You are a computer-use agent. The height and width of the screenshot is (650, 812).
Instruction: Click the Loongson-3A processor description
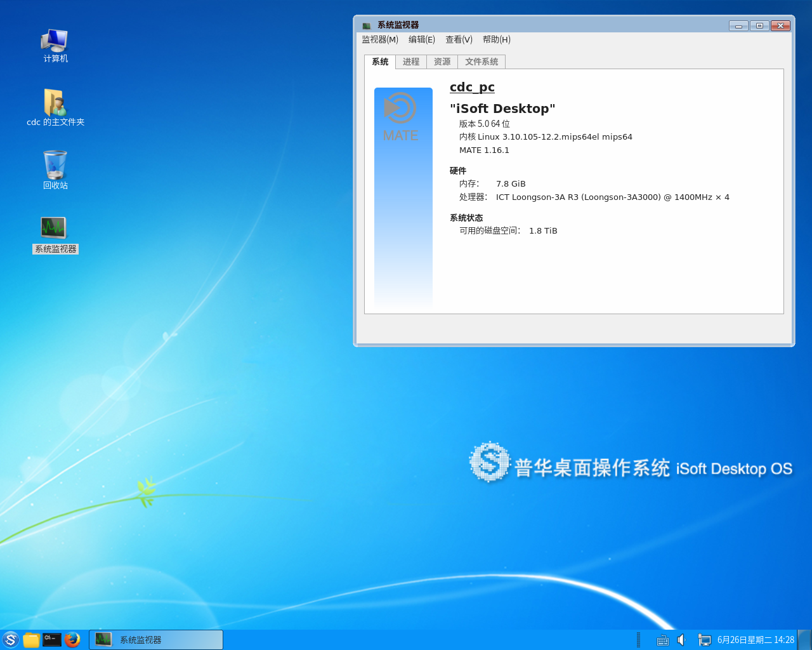pyautogui.click(x=613, y=197)
